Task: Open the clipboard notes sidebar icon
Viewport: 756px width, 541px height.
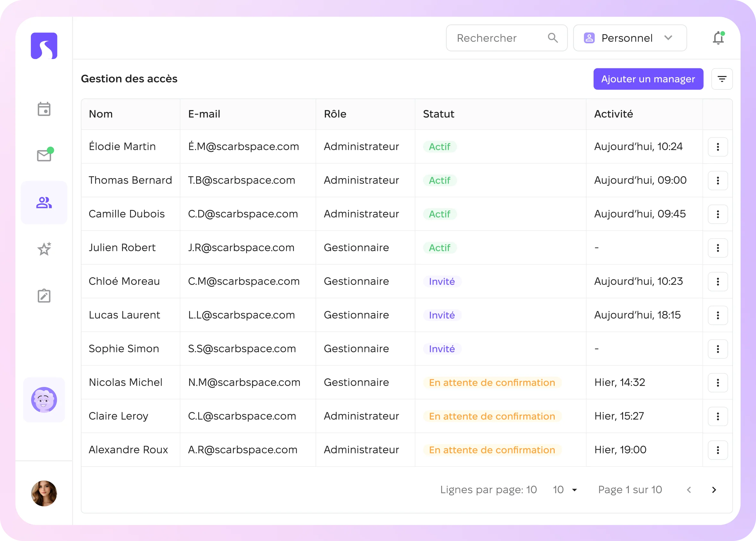Action: pos(44,296)
